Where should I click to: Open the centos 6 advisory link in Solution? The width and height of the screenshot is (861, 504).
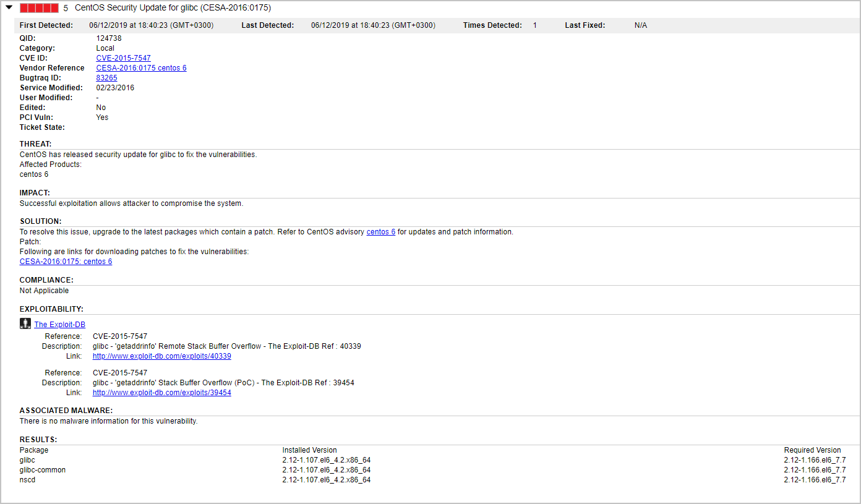pyautogui.click(x=381, y=232)
